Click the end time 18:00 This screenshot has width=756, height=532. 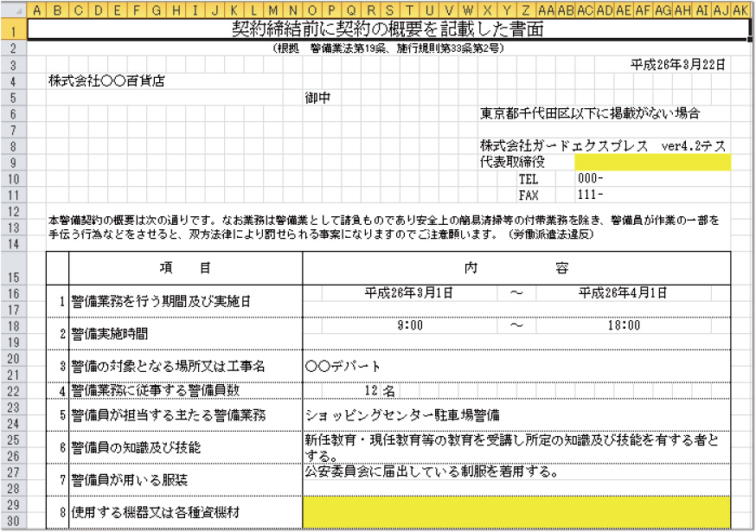(624, 325)
